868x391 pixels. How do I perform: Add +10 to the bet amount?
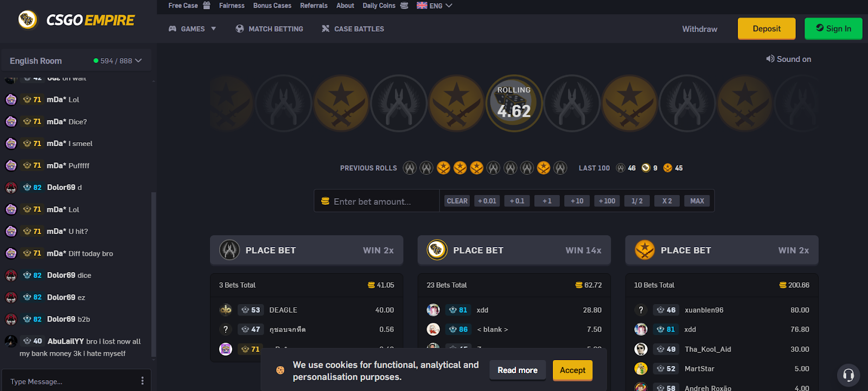pyautogui.click(x=577, y=201)
